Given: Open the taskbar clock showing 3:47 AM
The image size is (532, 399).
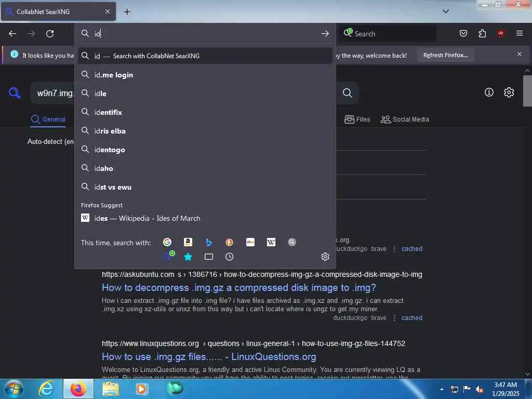Looking at the screenshot, I should pos(506,389).
